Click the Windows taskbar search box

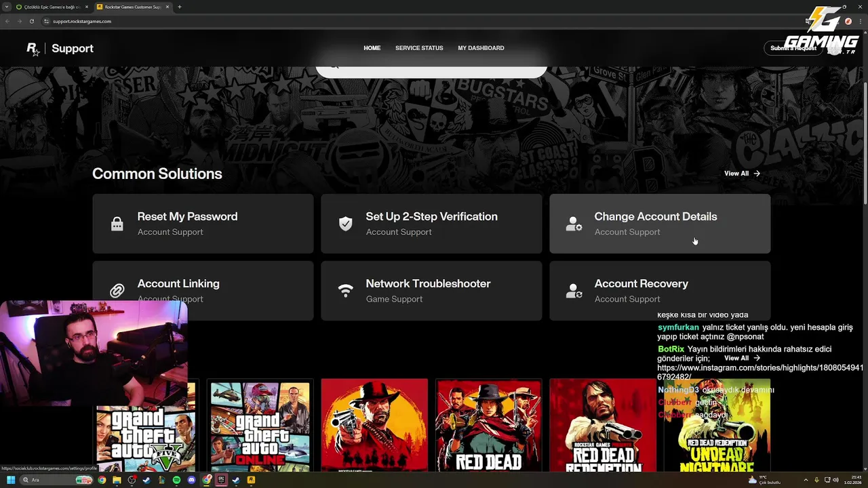pos(56,480)
